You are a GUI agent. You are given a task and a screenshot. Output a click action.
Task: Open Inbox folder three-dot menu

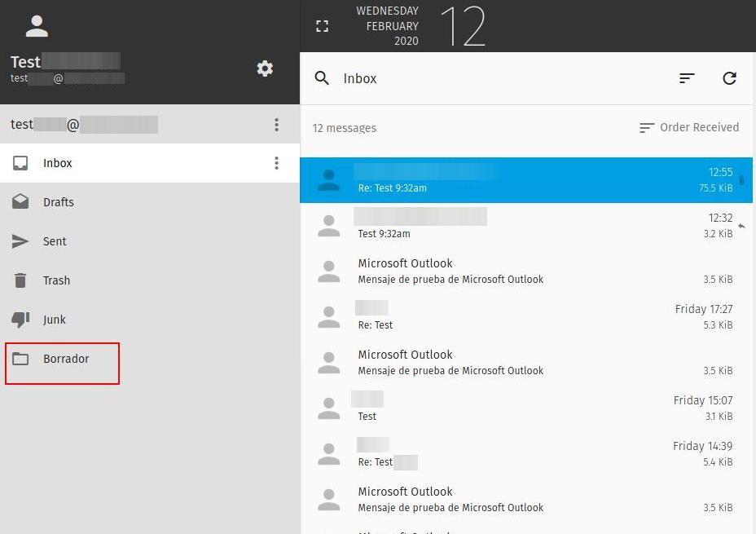click(276, 163)
